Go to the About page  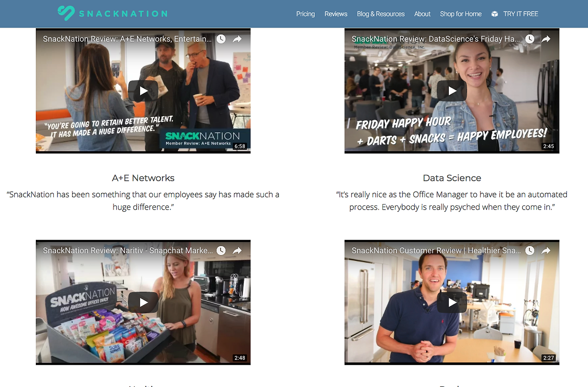pyautogui.click(x=422, y=14)
